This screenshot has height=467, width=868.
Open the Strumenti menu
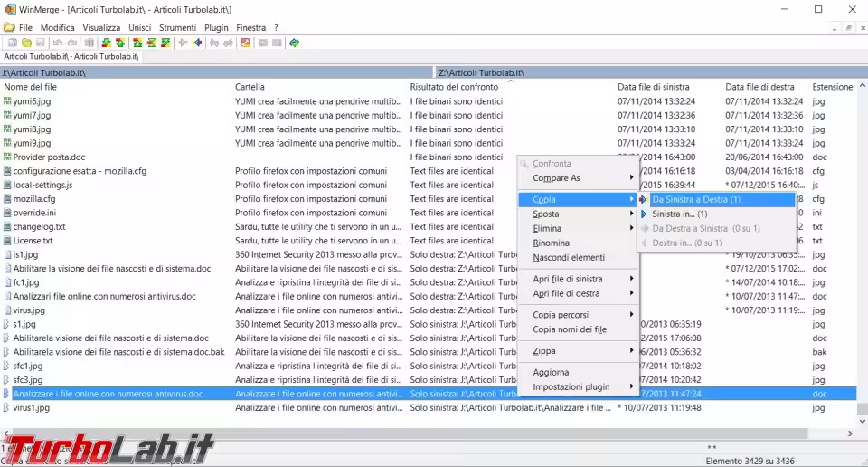click(177, 28)
